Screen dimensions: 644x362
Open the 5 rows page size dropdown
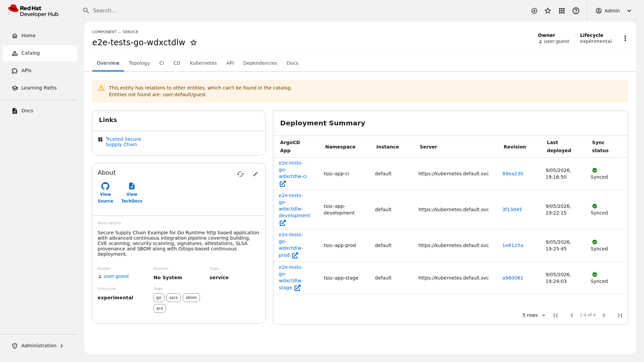pyautogui.click(x=534, y=315)
